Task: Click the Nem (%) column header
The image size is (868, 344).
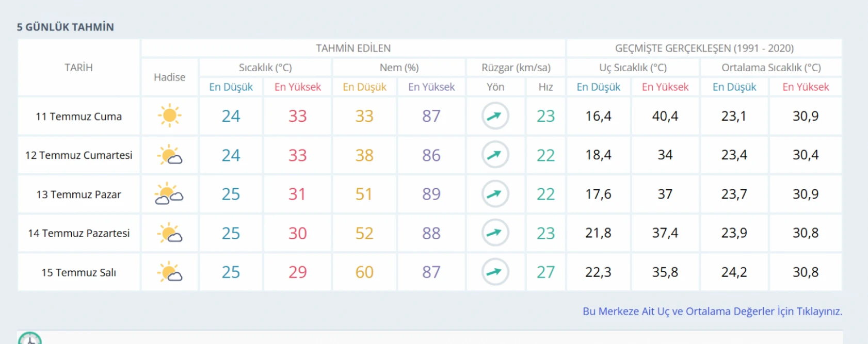Action: pos(399,68)
